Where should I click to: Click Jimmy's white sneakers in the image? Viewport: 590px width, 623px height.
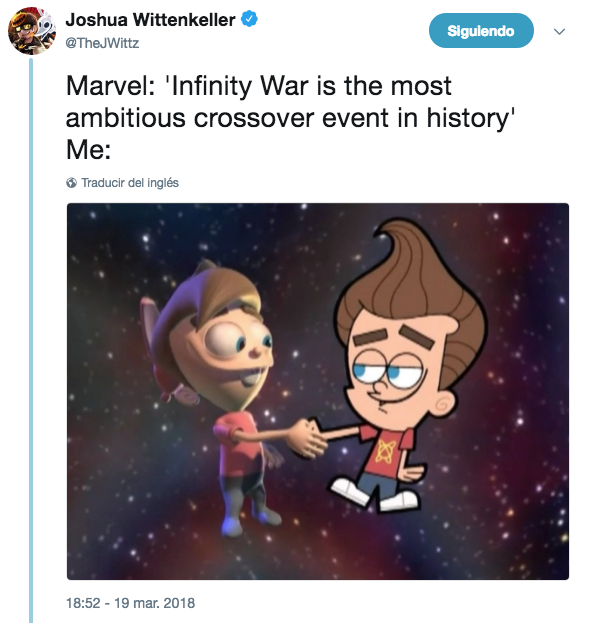click(x=375, y=495)
